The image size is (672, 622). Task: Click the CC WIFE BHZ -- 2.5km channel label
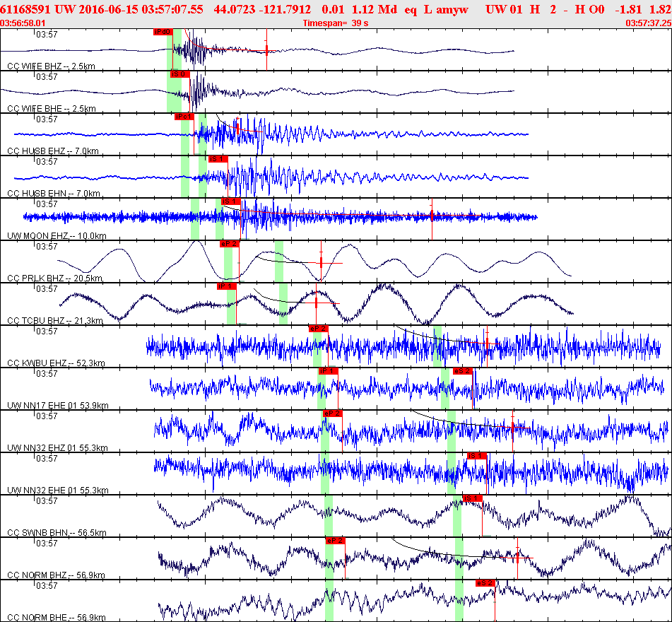pos(51,66)
